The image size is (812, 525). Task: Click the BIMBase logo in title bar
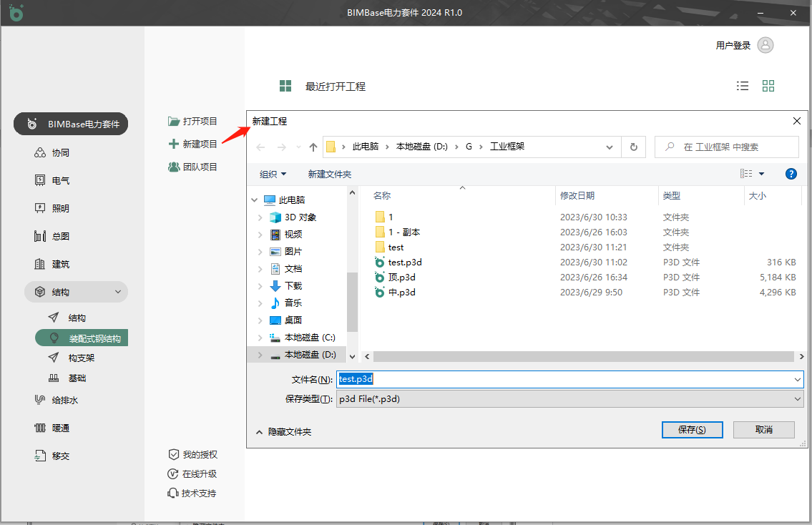pos(16,13)
